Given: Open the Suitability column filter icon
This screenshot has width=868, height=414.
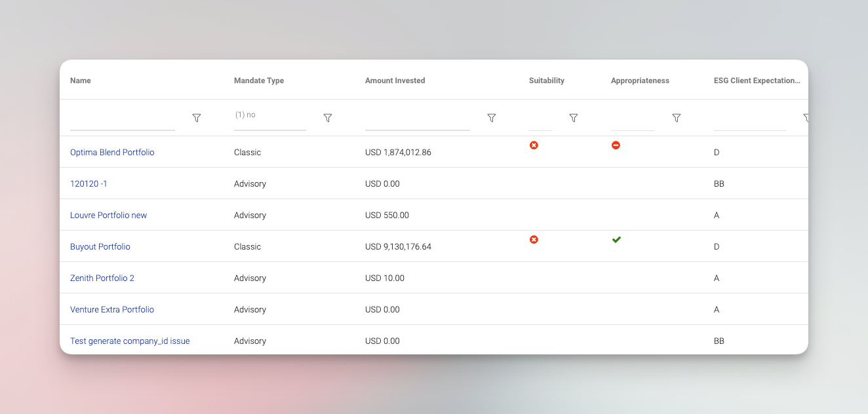Looking at the screenshot, I should (x=573, y=118).
